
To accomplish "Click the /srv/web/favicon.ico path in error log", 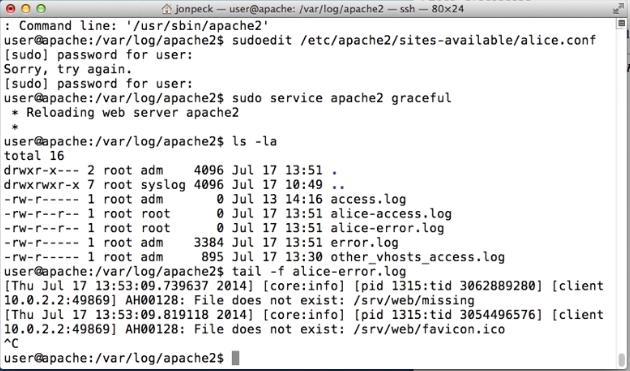I will click(x=429, y=329).
